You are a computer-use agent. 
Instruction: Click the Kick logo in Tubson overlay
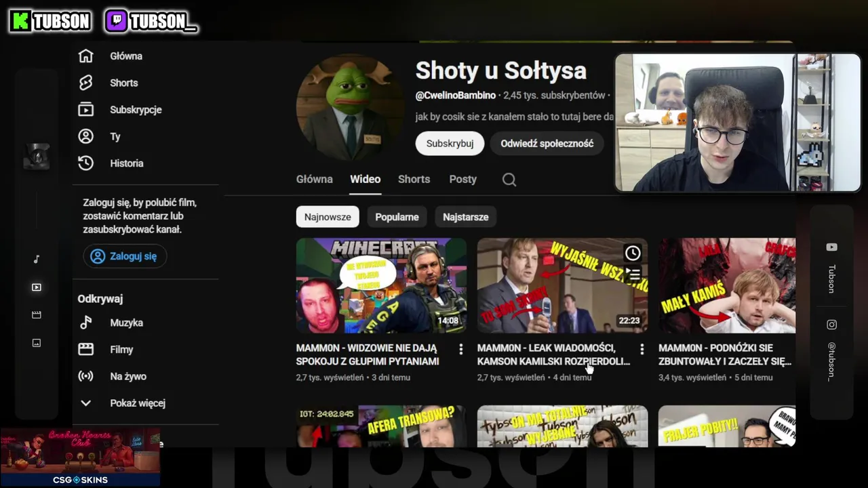click(x=21, y=22)
